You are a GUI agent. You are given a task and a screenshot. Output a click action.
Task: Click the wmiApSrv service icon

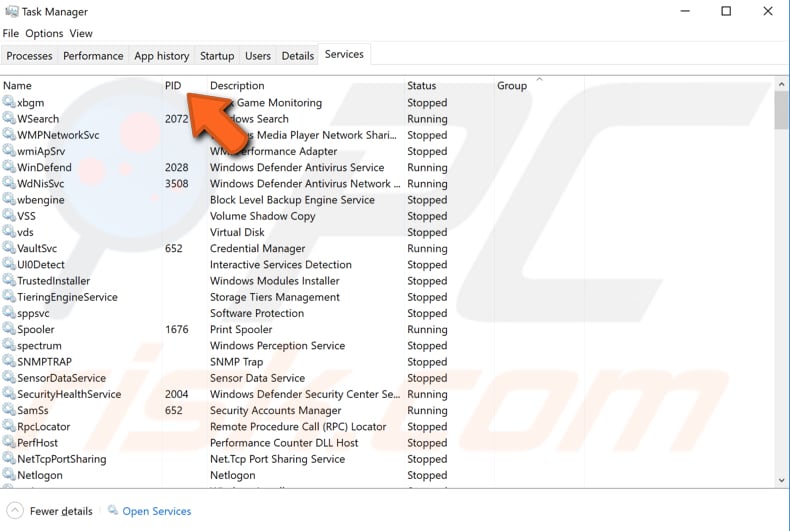click(9, 150)
